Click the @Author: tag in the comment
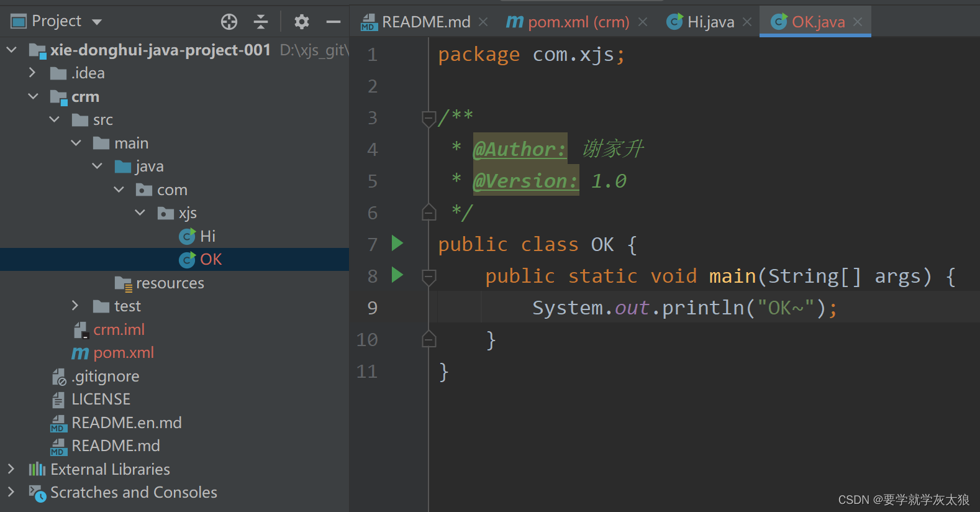This screenshot has height=512, width=980. point(519,149)
